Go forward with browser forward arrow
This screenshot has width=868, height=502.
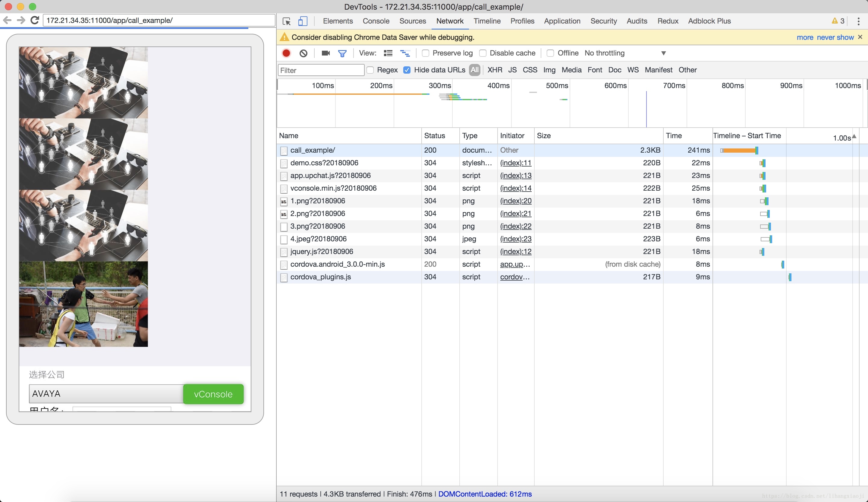click(21, 20)
